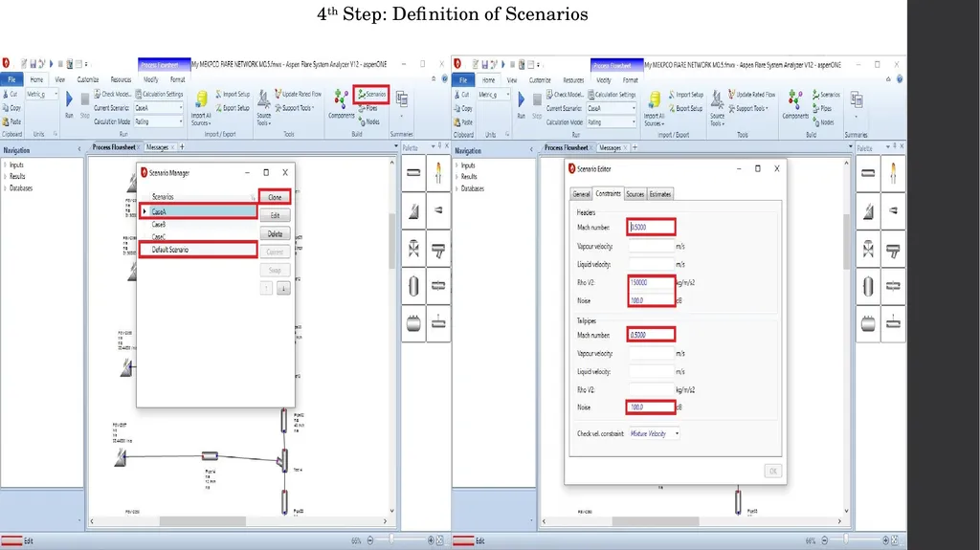The image size is (980, 550).
Task: Open the Support Tools dropdown in the Scenario Editor window
Action: point(748,109)
